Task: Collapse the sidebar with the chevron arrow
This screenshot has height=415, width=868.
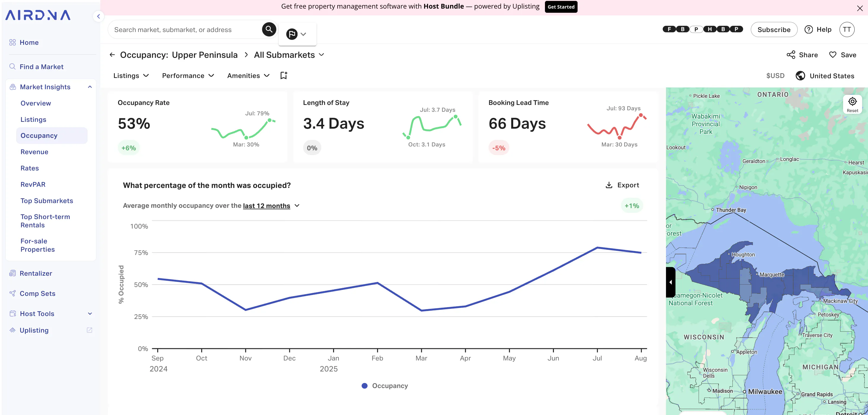Action: coord(98,16)
